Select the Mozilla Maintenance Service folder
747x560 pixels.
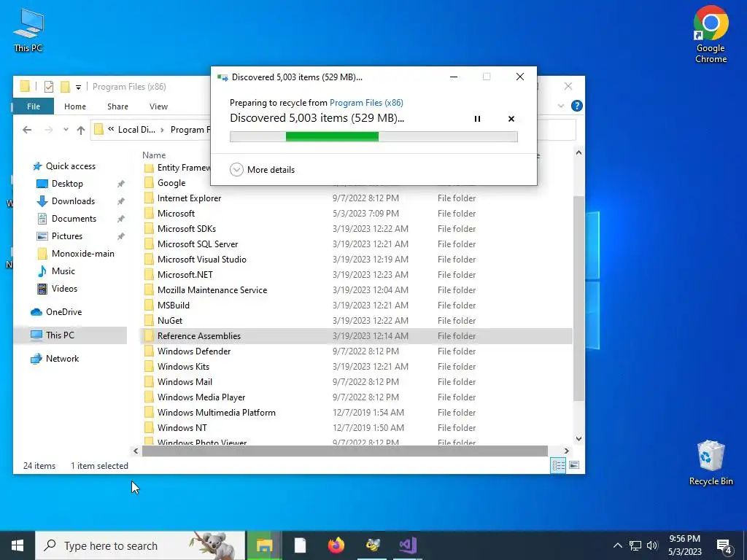click(x=212, y=290)
